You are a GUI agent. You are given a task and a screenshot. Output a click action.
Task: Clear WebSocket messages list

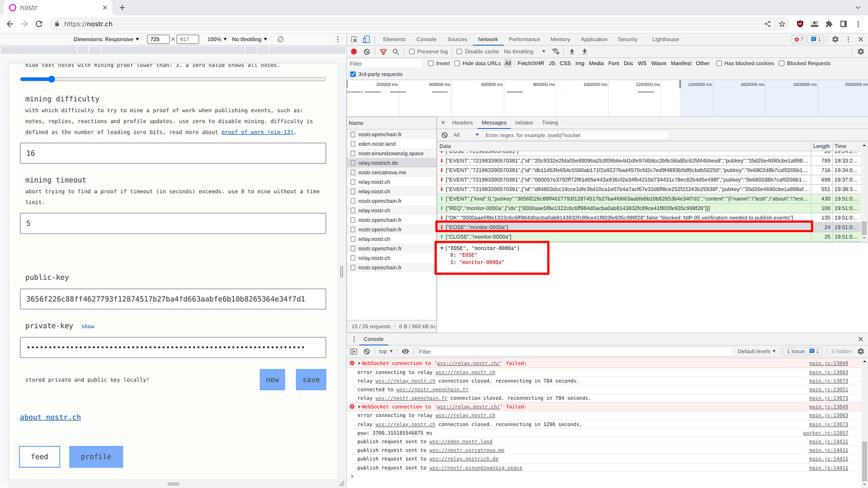point(445,135)
